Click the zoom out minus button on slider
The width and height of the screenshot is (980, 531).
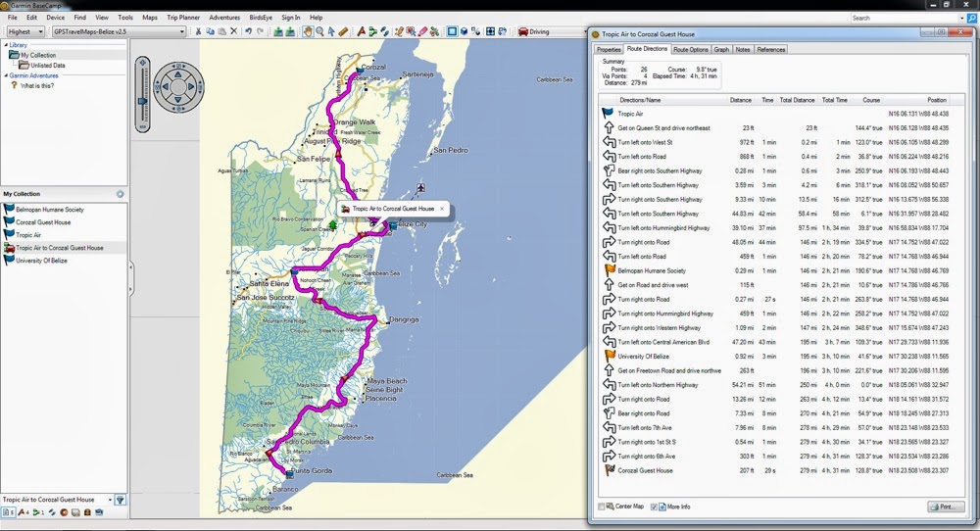[x=142, y=126]
